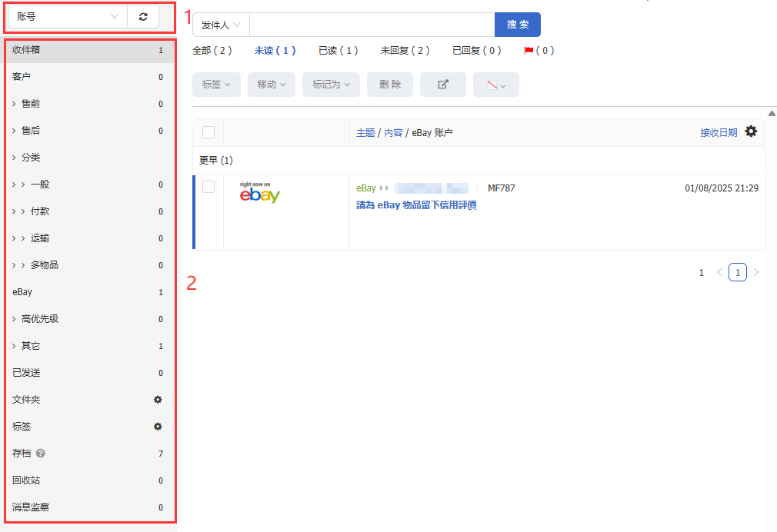Click into the search text field
777x532 pixels.
point(372,25)
